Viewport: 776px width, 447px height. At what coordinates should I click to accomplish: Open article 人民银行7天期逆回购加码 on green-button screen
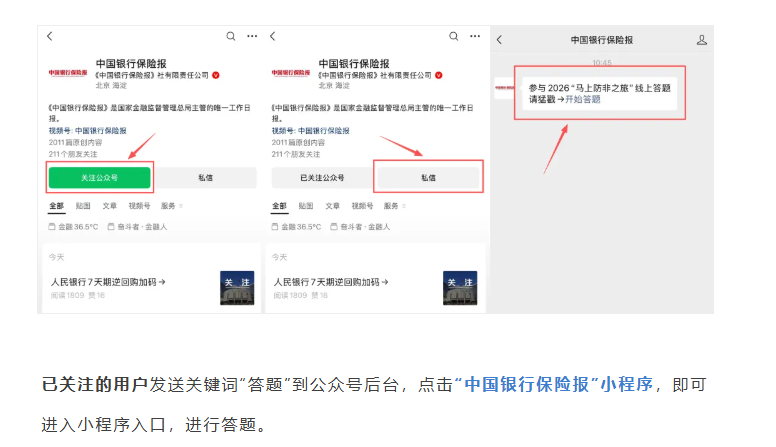[108, 282]
